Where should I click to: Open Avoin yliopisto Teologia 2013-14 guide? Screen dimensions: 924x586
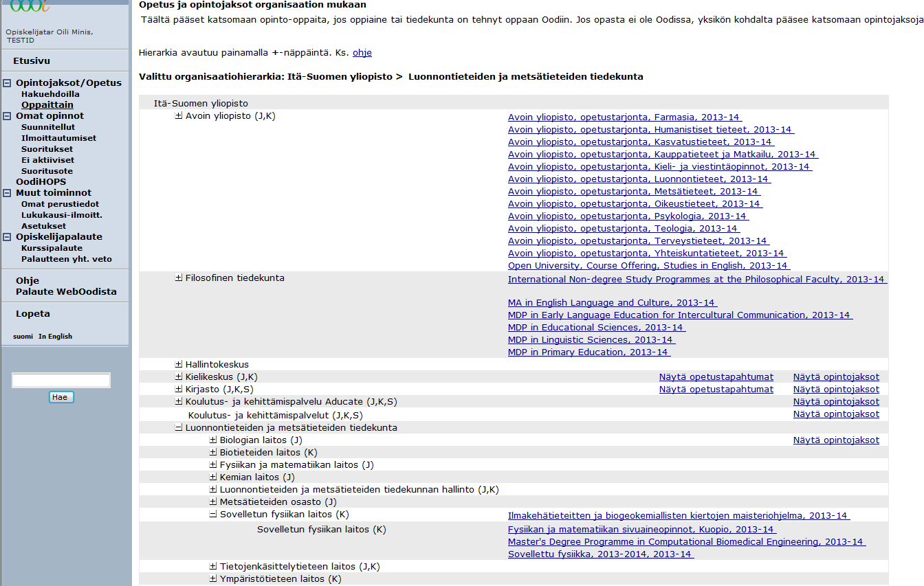pos(624,229)
